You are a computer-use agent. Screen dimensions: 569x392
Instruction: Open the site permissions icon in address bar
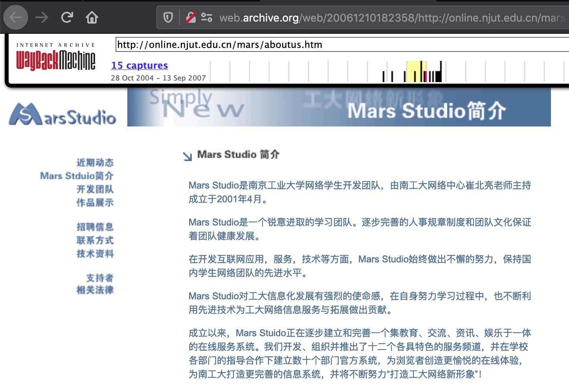coord(206,18)
